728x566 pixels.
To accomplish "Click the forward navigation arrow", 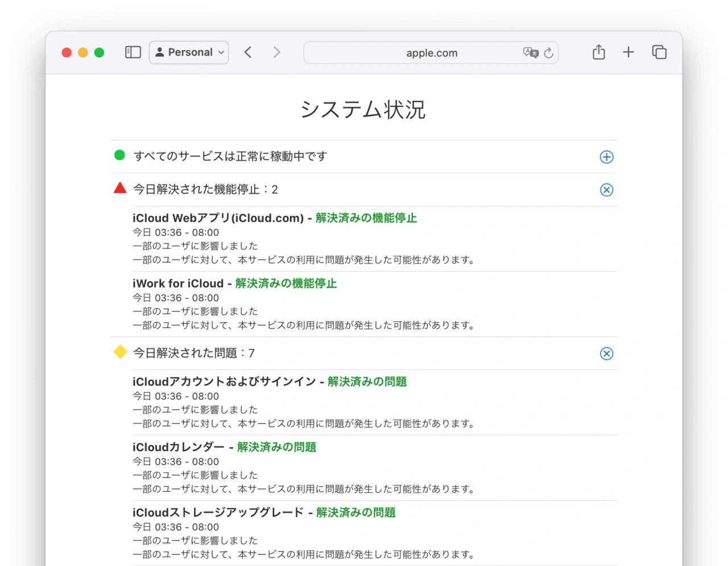I will click(276, 52).
